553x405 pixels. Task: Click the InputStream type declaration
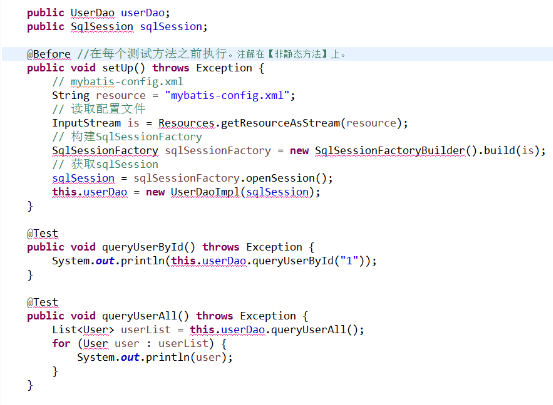[86, 123]
